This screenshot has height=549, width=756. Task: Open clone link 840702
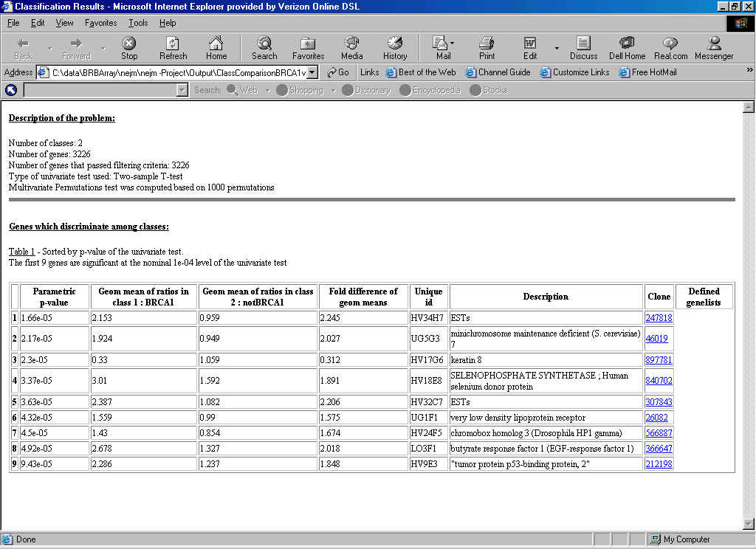tap(659, 380)
